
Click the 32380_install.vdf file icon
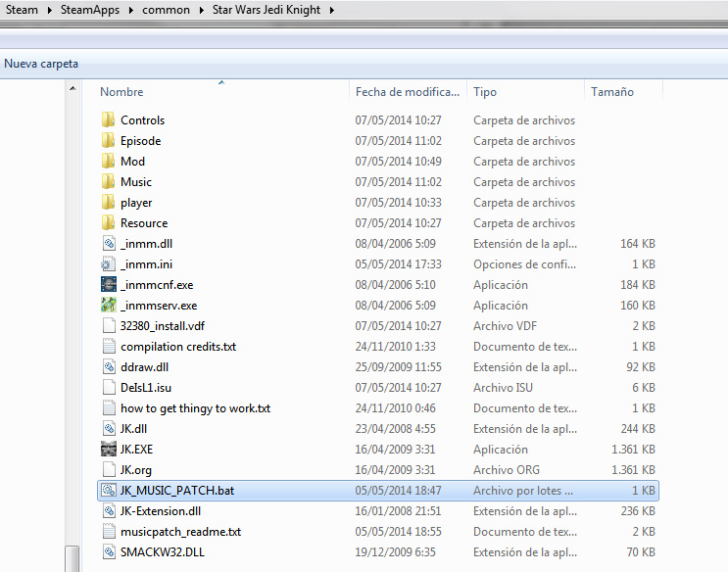(x=109, y=325)
